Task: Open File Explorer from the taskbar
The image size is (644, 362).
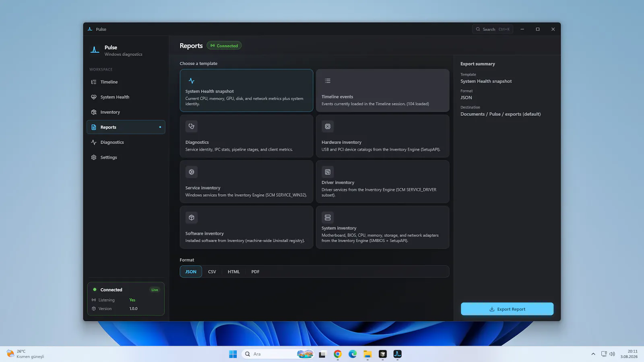Action: click(x=367, y=354)
